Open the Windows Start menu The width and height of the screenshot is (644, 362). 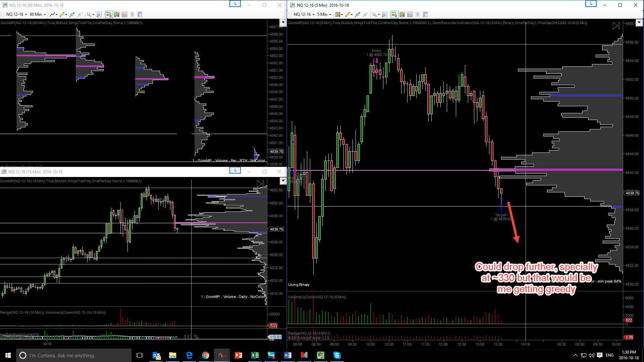click(8, 355)
